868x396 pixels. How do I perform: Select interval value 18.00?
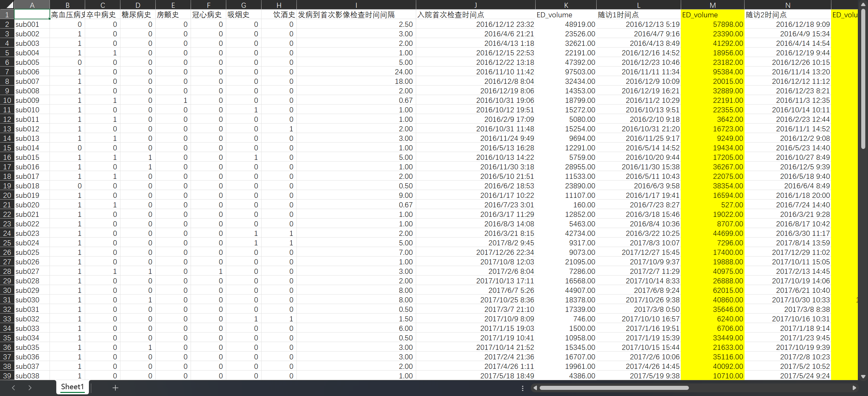pyautogui.click(x=356, y=81)
